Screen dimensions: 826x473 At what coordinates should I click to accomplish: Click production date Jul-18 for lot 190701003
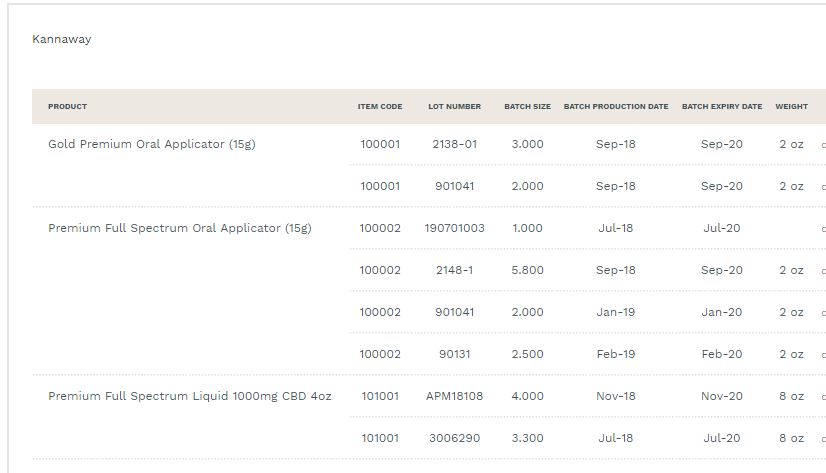616,228
